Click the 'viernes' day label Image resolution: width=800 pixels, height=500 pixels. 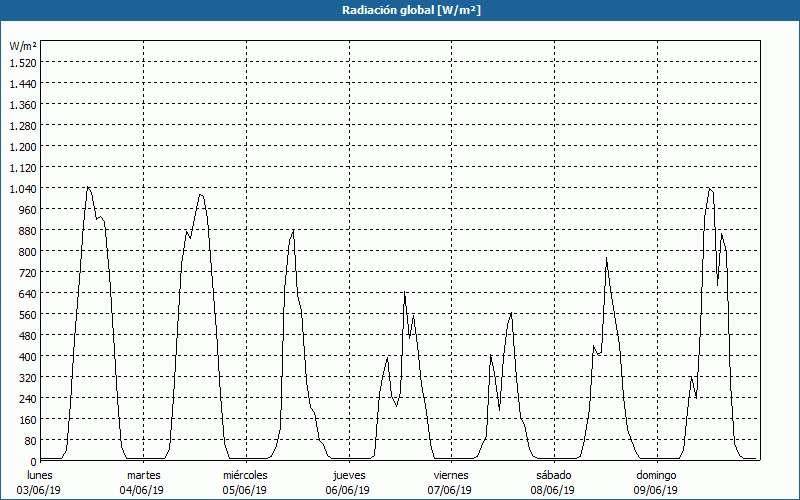(451, 475)
